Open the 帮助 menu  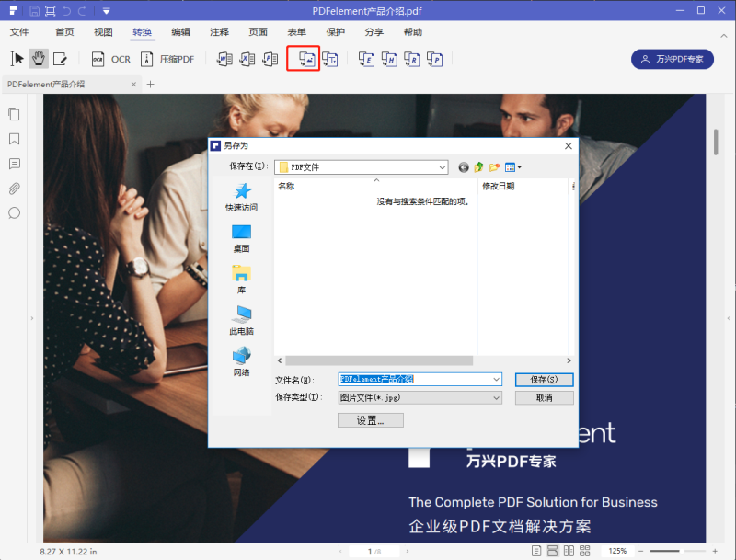click(x=411, y=31)
